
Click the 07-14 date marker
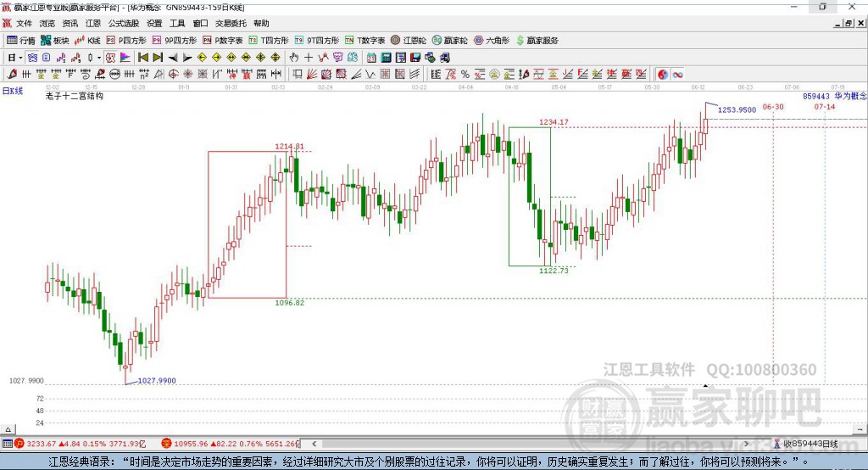(x=824, y=106)
